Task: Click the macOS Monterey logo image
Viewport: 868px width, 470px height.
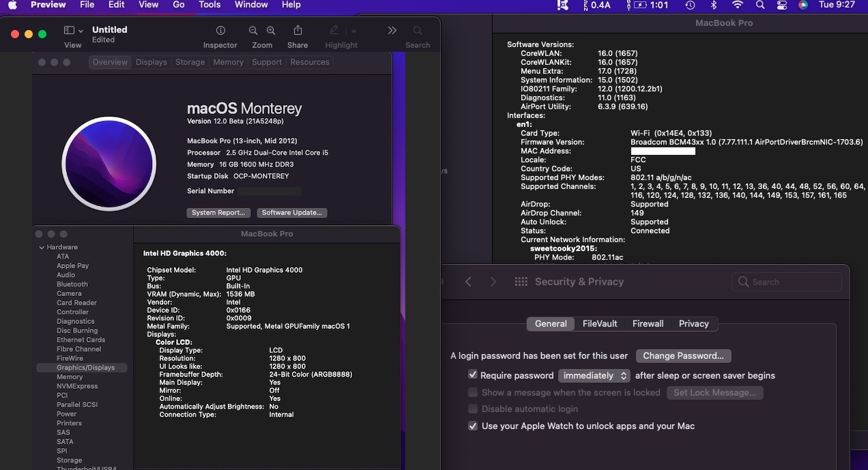Action: (x=109, y=164)
